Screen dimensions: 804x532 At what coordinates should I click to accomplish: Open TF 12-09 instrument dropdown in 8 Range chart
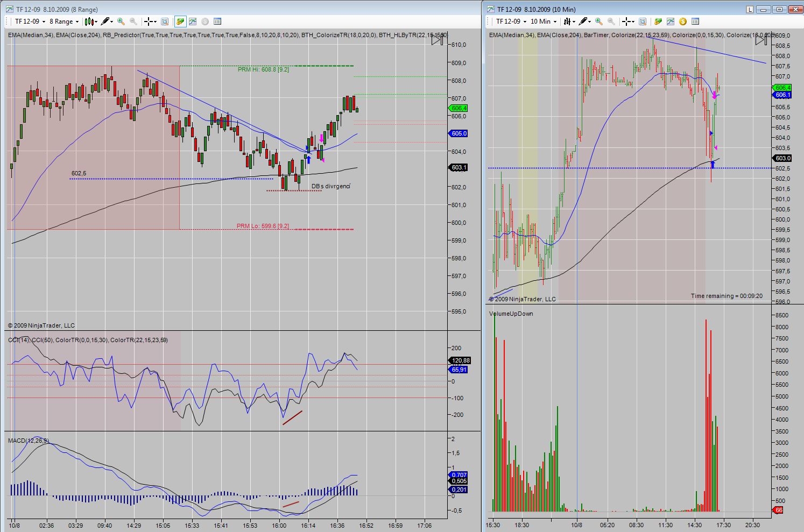pyautogui.click(x=30, y=22)
